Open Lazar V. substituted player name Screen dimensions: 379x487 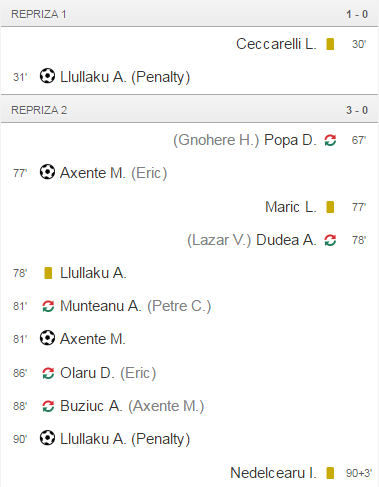click(219, 240)
